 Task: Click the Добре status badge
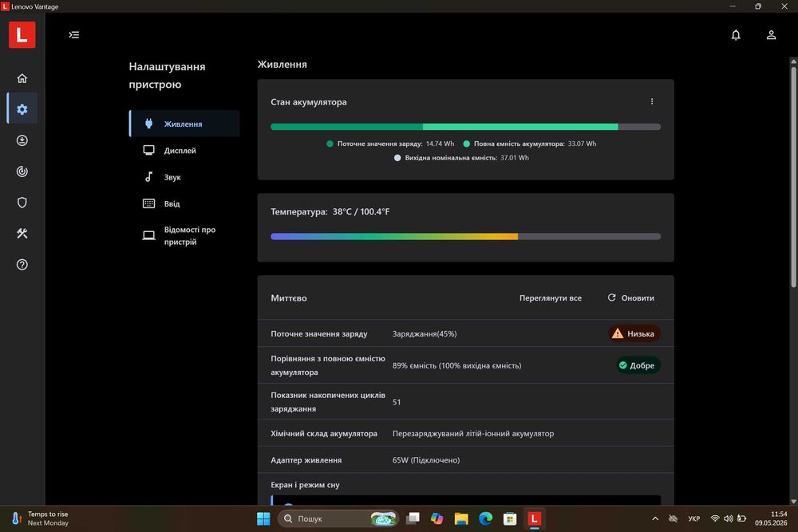pyautogui.click(x=638, y=365)
